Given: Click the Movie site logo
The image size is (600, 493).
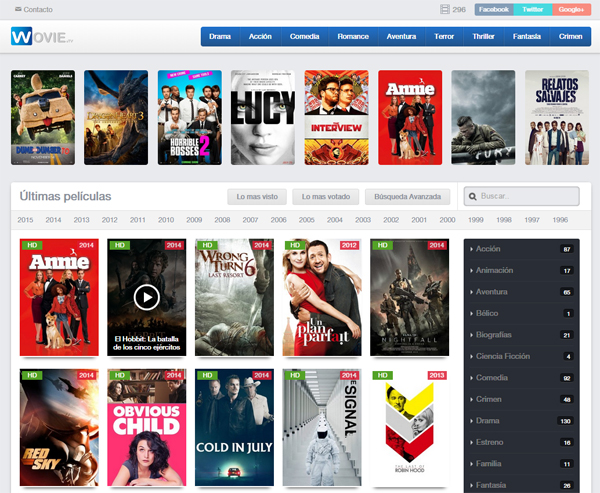Looking at the screenshot, I should click(43, 37).
